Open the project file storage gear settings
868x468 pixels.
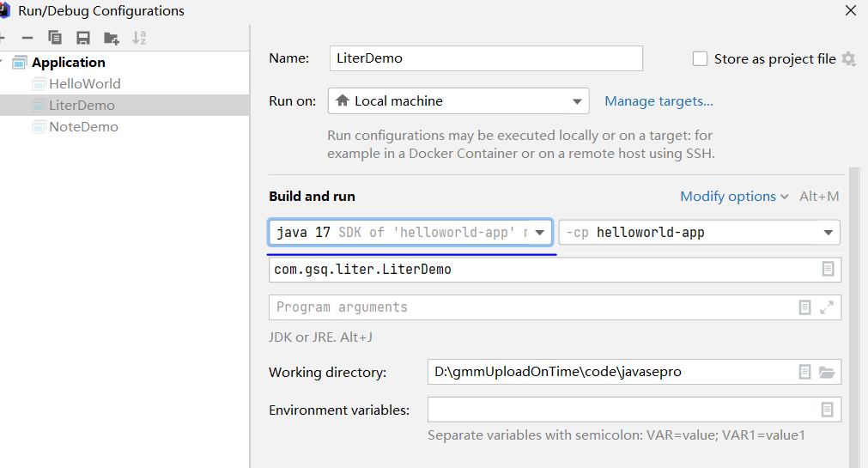848,59
